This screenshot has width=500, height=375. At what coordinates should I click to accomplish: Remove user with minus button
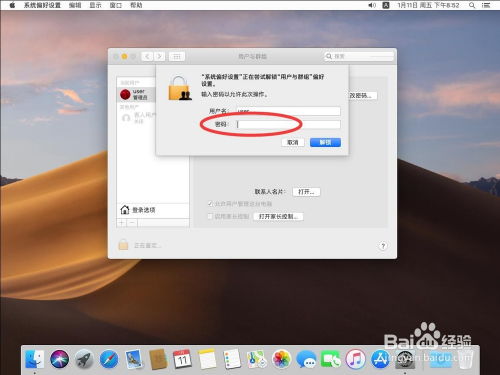tap(132, 223)
